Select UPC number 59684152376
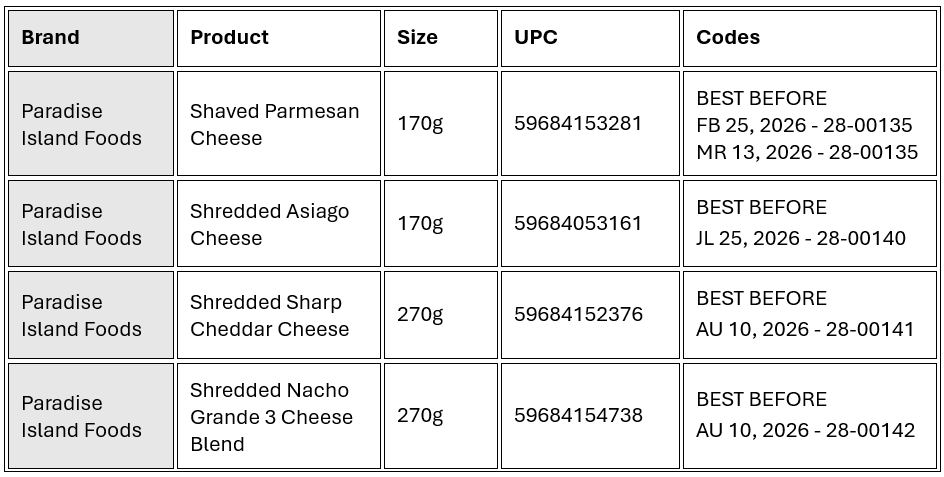The image size is (944, 477). (578, 315)
